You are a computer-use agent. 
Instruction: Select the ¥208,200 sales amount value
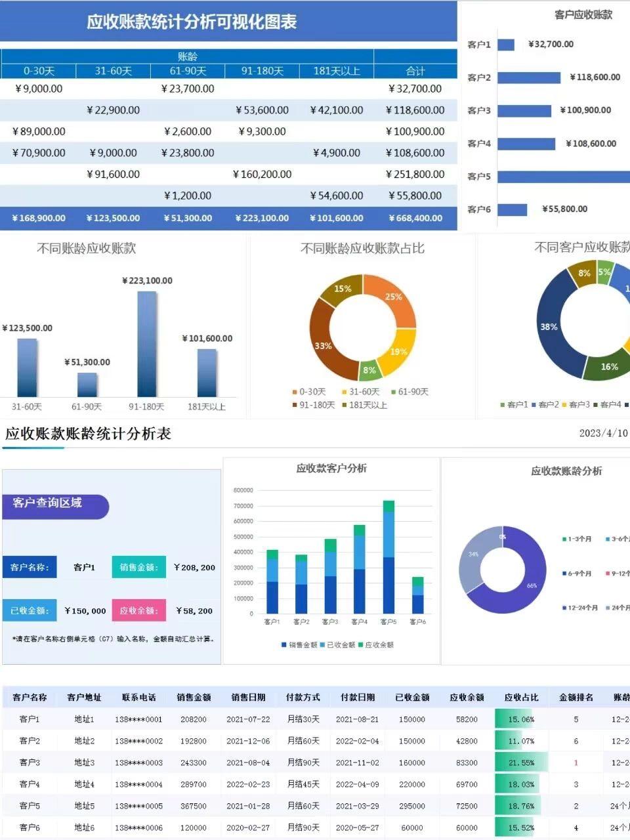pos(194,567)
